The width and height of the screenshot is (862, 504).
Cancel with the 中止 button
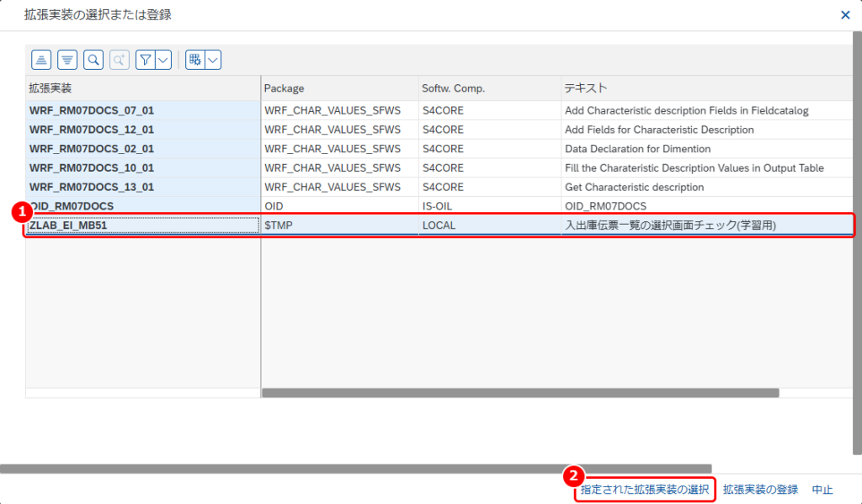[x=822, y=489]
